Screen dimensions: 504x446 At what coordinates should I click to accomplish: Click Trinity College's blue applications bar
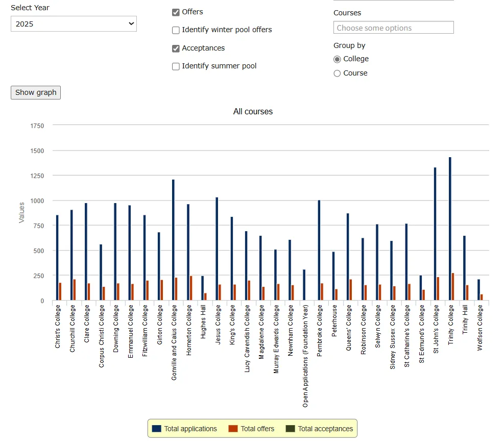[x=450, y=229]
